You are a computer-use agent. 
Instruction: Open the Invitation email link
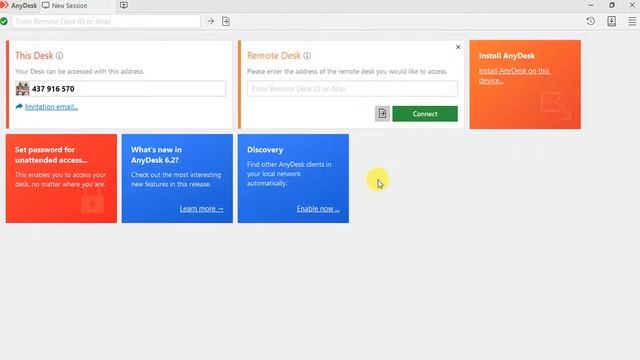click(x=51, y=107)
